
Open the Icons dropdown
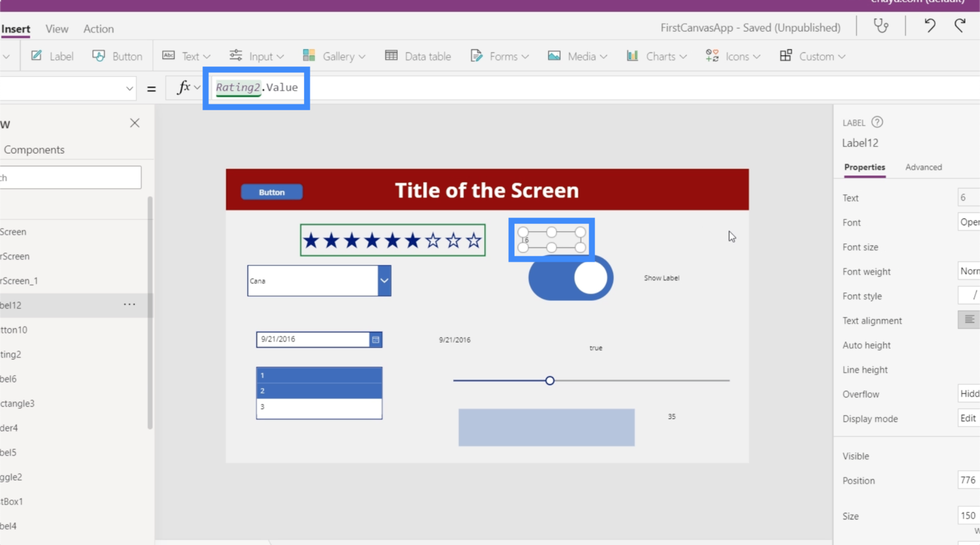[733, 56]
